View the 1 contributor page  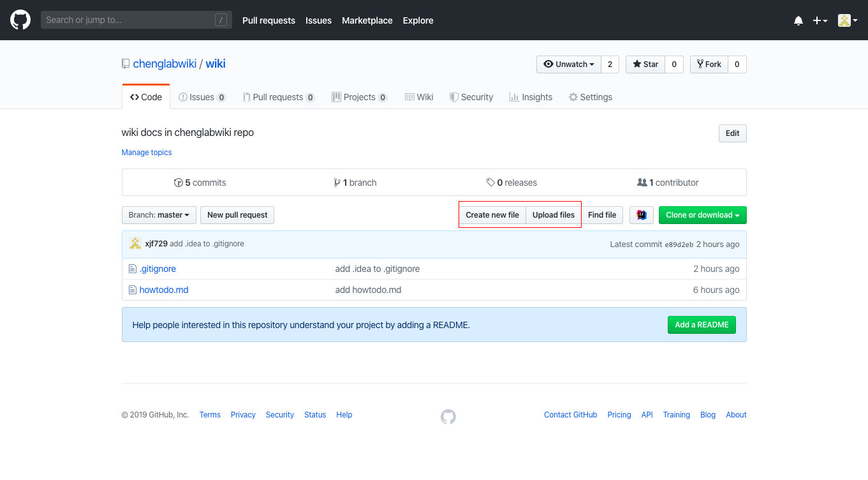668,183
